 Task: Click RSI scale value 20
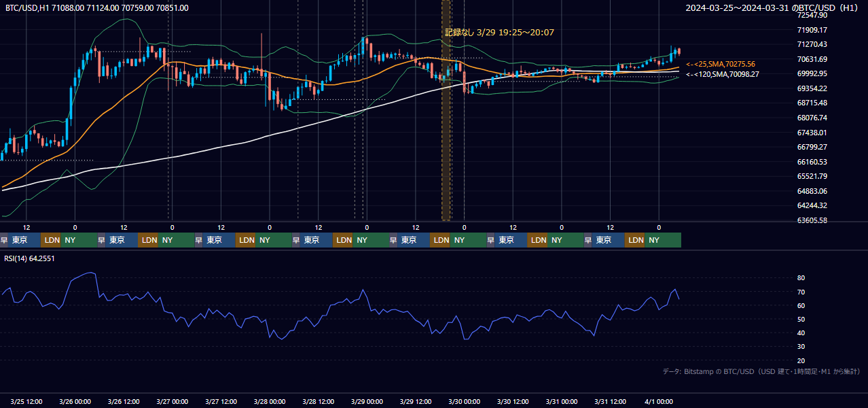coord(801,361)
